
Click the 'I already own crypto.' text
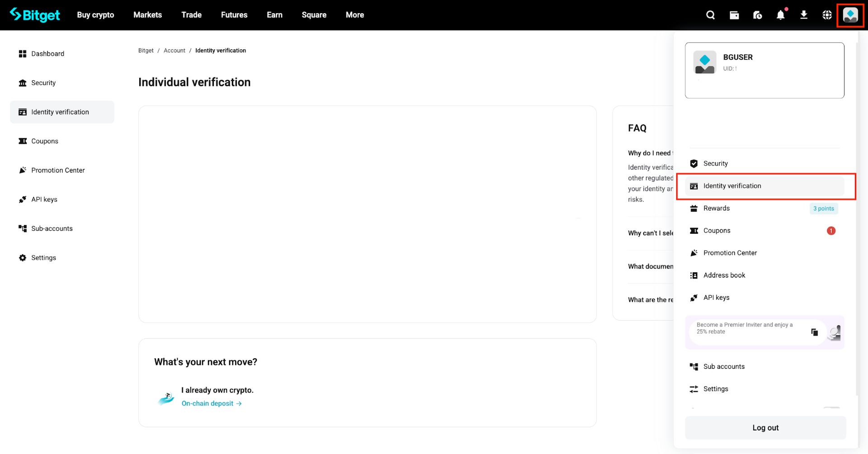point(217,390)
